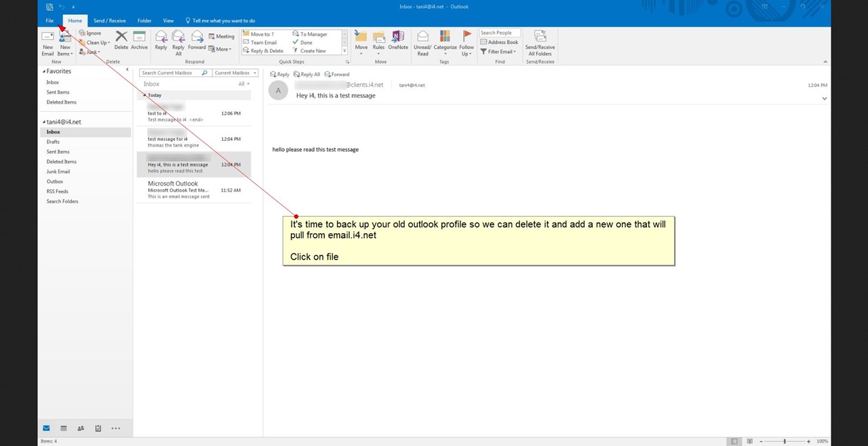Image resolution: width=868 pixels, height=446 pixels.
Task: Expand the Quick Steps gallery
Action: (345, 51)
